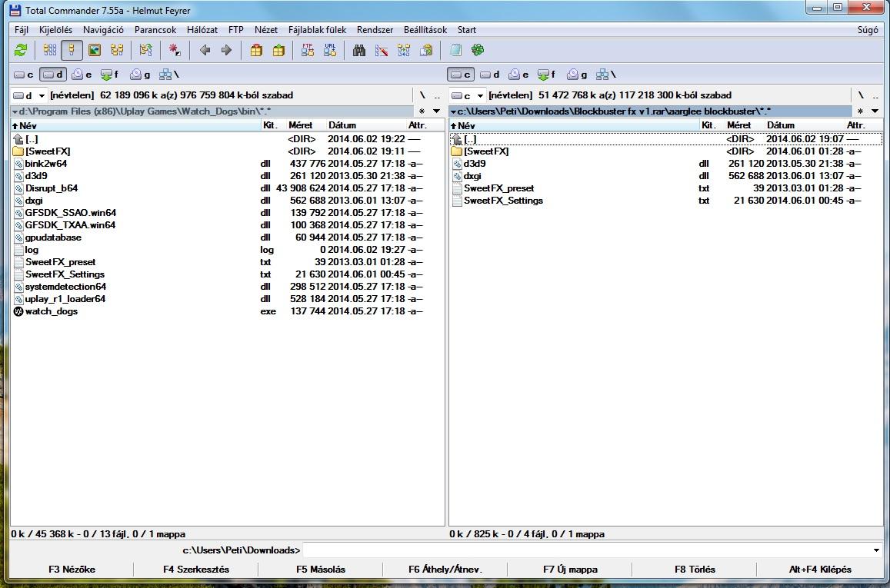Open the left panel drive dropdown showing d
This screenshot has height=588, width=890.
point(29,95)
